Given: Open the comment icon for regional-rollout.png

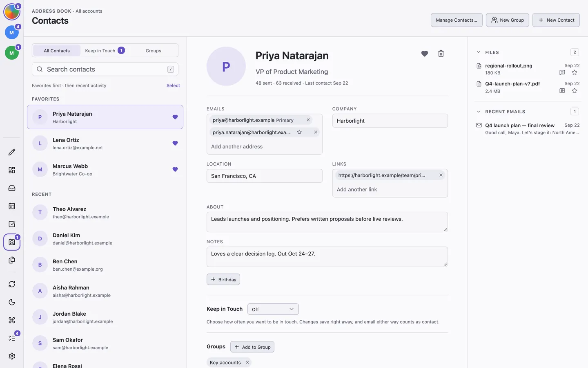Looking at the screenshot, I should (x=562, y=72).
